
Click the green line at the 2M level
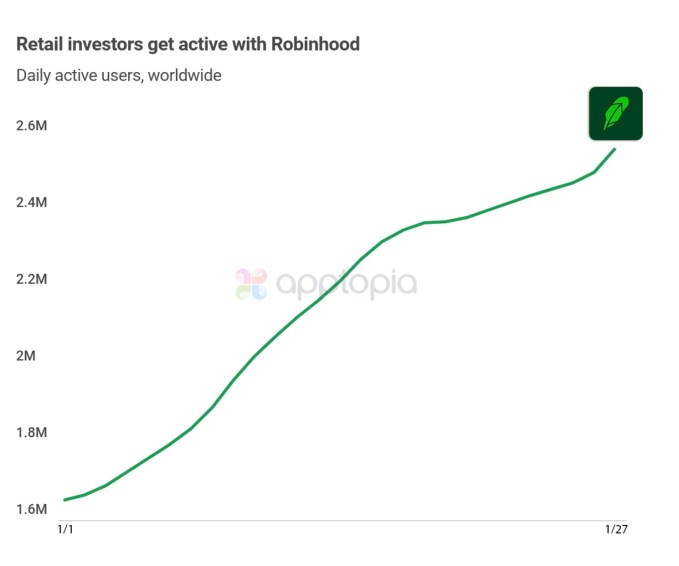(251, 357)
